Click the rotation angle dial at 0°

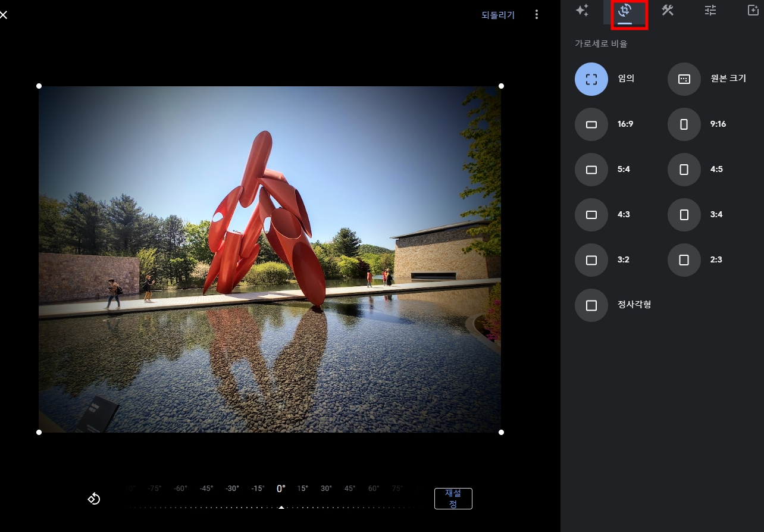(281, 489)
